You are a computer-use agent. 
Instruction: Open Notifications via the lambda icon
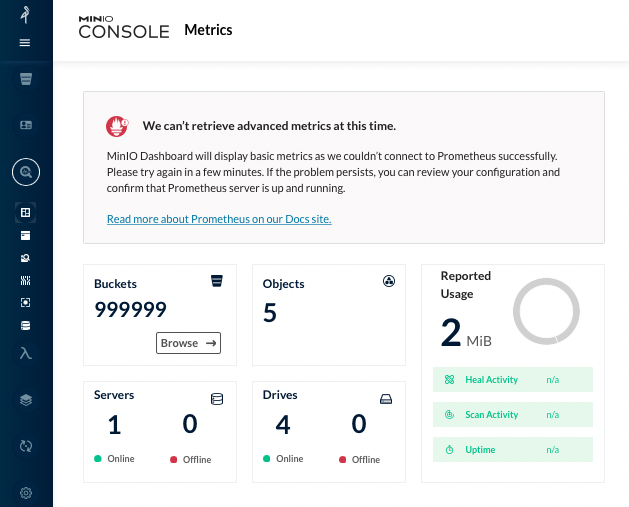[26, 353]
